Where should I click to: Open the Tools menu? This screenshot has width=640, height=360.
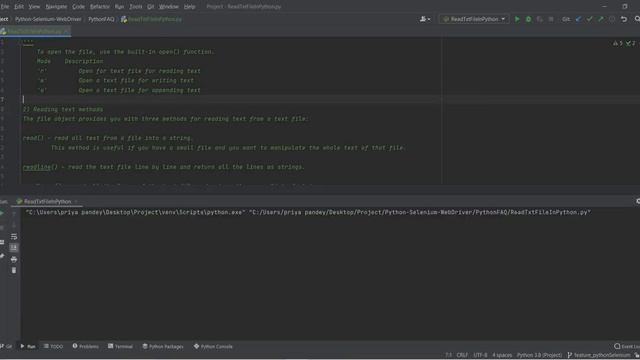click(136, 7)
